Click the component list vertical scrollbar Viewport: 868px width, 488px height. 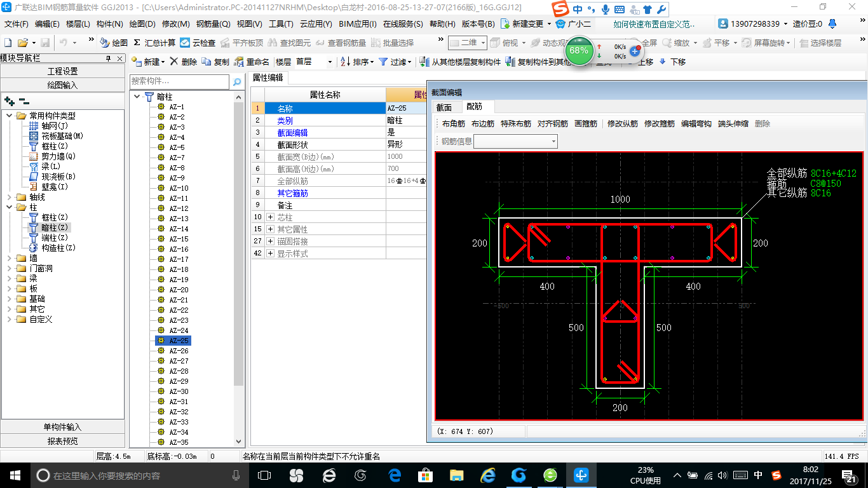239,269
